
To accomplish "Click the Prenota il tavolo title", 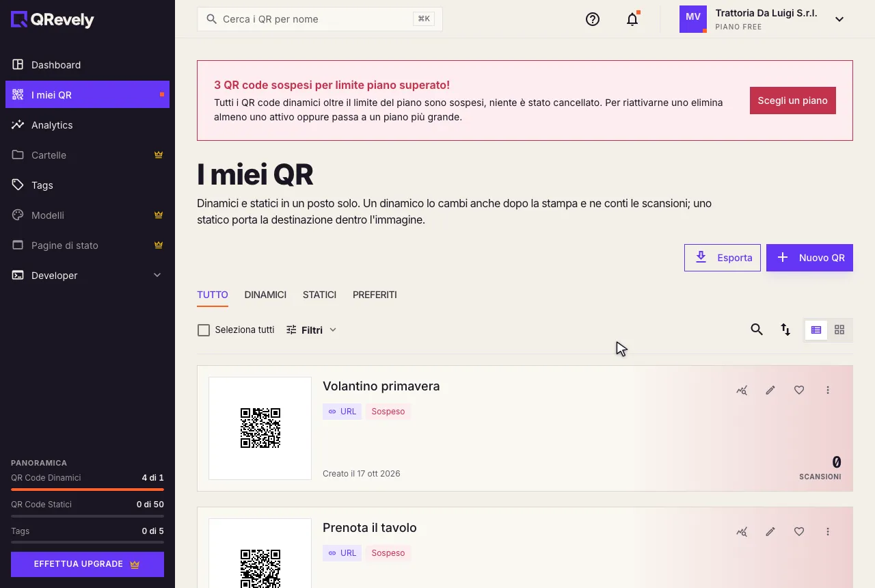I will coord(370,528).
